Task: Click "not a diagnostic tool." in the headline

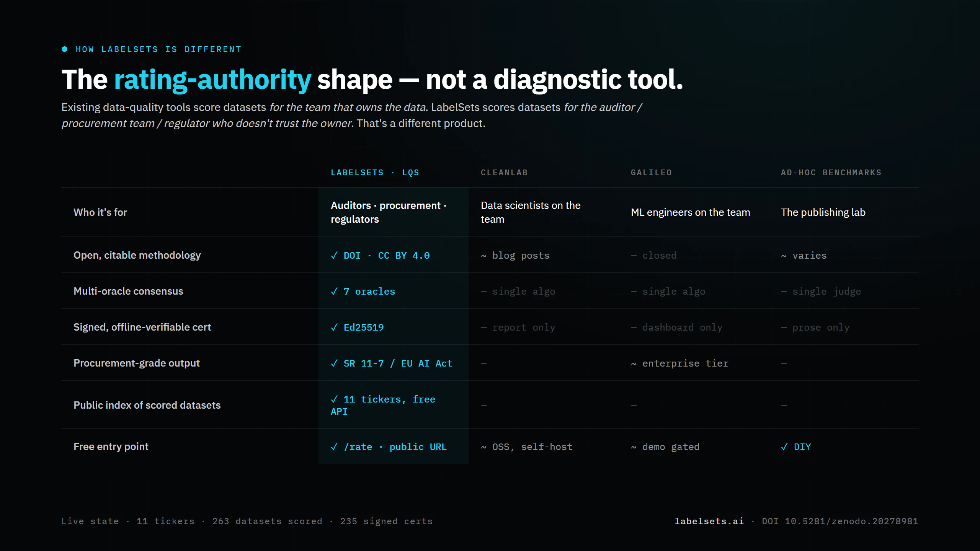Action: click(x=554, y=80)
